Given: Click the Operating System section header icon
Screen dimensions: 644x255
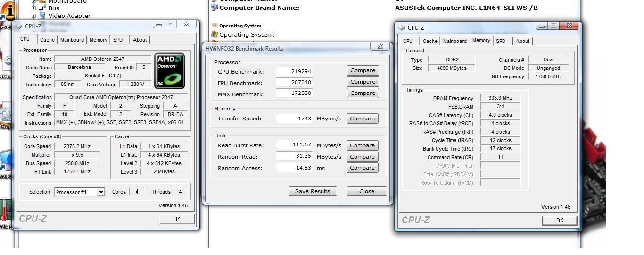Looking at the screenshot, I should [x=215, y=25].
